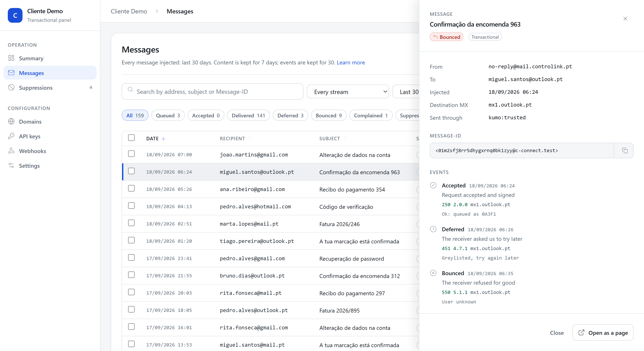The width and height of the screenshot is (644, 351).
Task: Click the Open as a page button
Action: coord(603,333)
